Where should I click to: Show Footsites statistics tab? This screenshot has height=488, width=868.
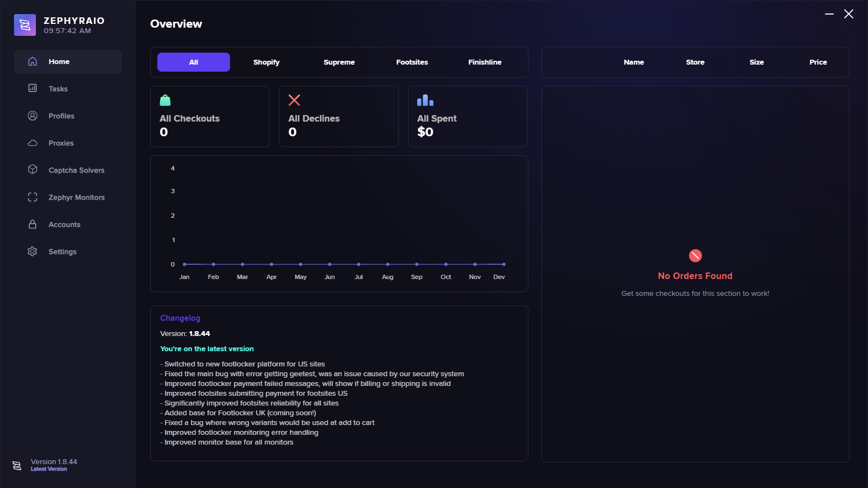tap(412, 62)
